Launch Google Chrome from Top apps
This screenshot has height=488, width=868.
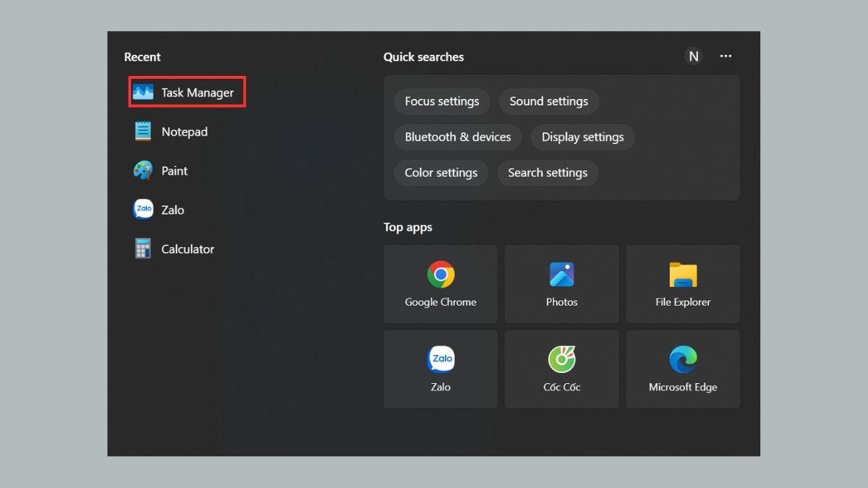(441, 283)
